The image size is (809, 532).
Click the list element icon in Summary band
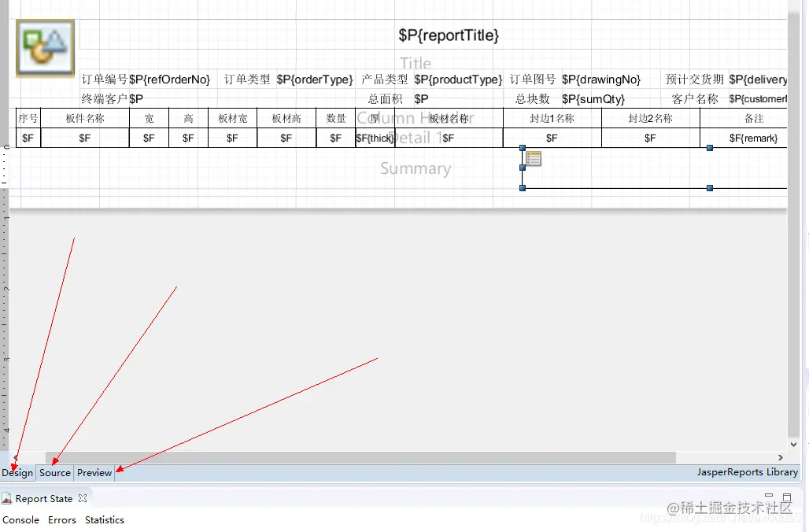point(534,159)
